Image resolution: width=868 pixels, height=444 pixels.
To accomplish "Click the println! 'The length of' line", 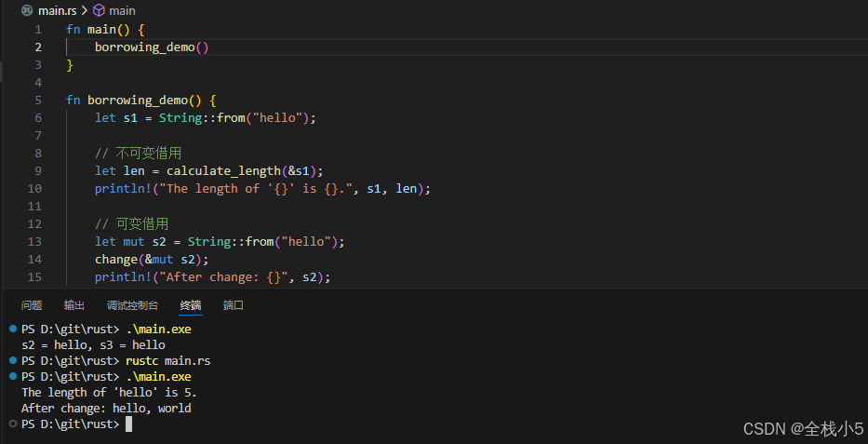I will (262, 189).
